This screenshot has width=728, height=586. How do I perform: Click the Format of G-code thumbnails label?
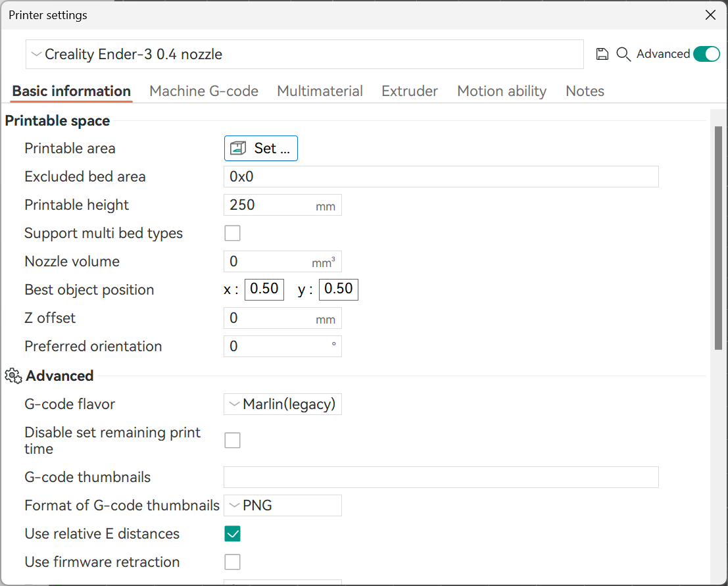pos(122,505)
